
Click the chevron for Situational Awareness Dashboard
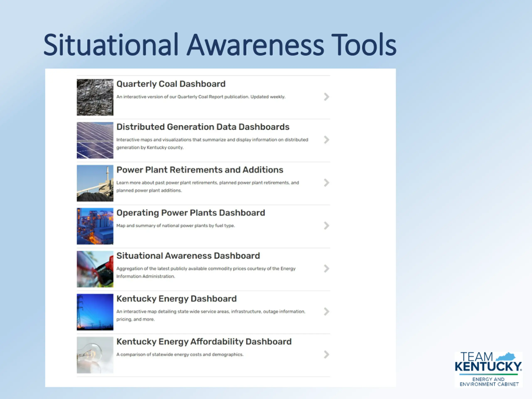(326, 269)
